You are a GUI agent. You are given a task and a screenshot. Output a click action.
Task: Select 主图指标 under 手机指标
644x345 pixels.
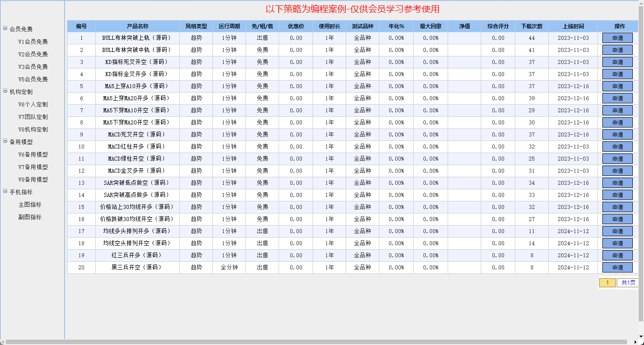click(30, 204)
